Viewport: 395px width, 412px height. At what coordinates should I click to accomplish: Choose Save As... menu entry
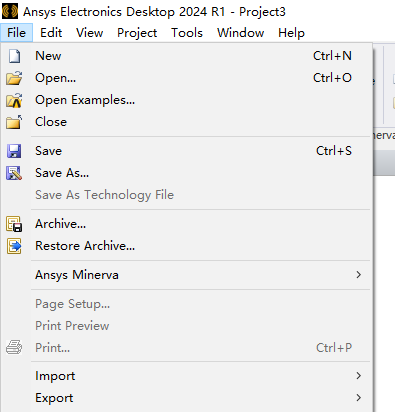(187, 173)
